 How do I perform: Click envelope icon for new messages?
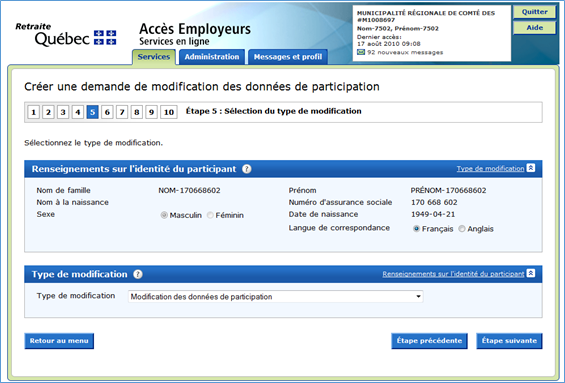coord(361,52)
